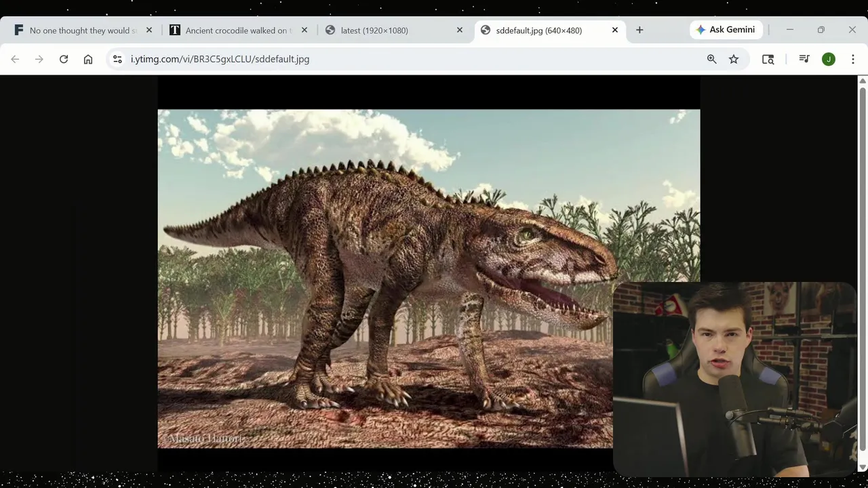Open the profile avatar J
868x488 pixels.
tap(829, 59)
